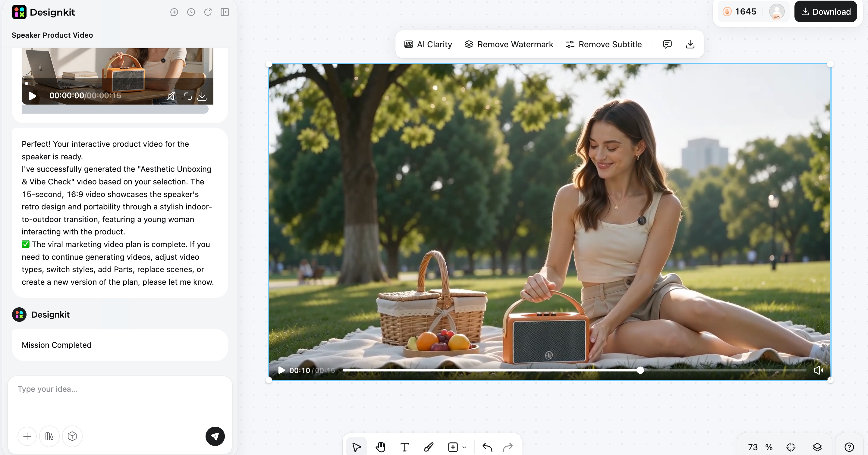Unmute the chat preview video

171,96
